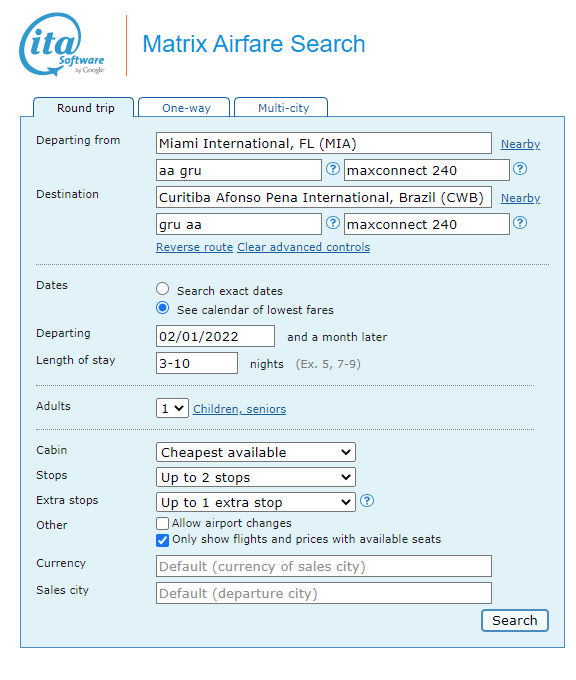Uncheck Only show flights with available seats
Image resolution: width=576 pixels, height=680 pixels.
(162, 540)
